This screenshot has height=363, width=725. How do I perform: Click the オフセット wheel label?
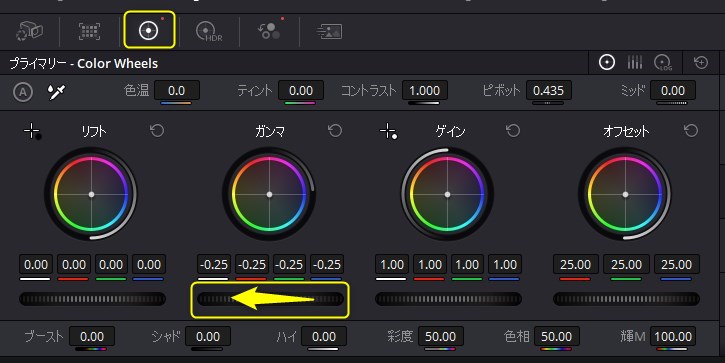coord(626,132)
